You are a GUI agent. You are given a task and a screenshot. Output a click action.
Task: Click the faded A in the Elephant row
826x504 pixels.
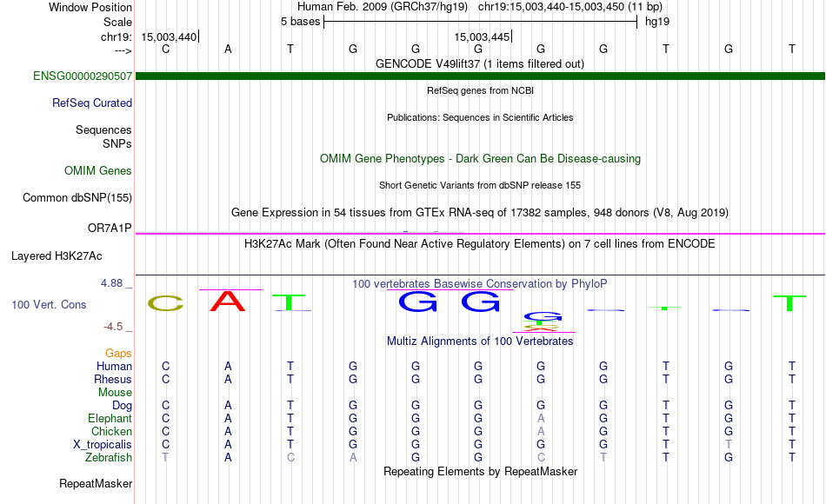click(541, 418)
